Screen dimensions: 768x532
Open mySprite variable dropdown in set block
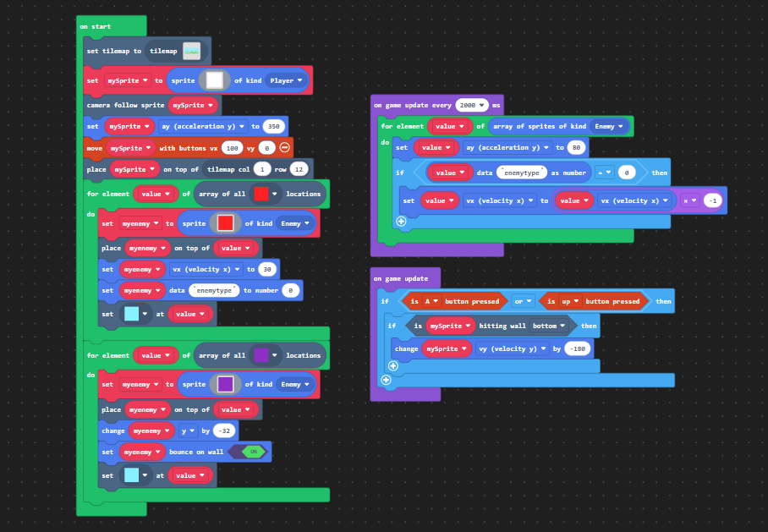coord(127,80)
